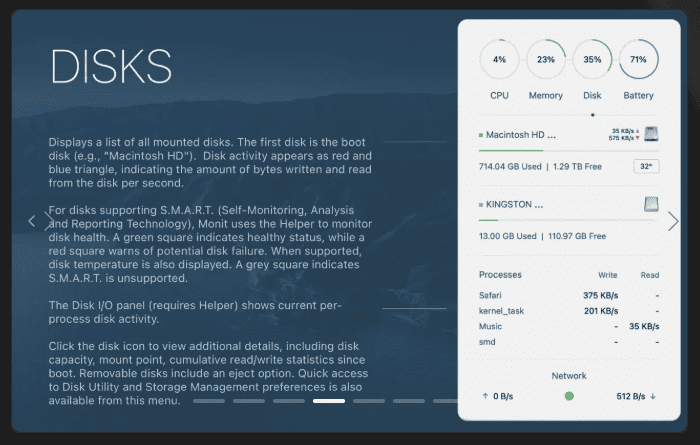Open the Battery 71% gauge

coord(638,59)
